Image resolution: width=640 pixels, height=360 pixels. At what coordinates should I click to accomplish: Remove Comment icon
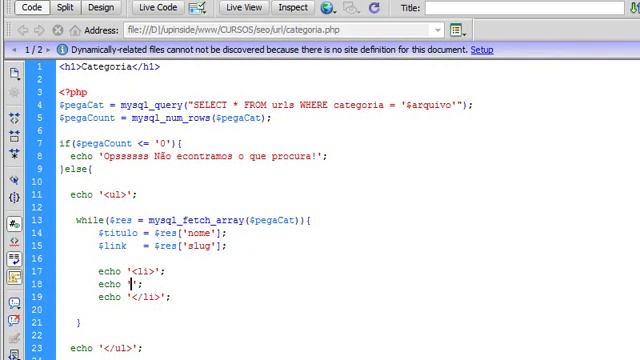click(x=14, y=321)
